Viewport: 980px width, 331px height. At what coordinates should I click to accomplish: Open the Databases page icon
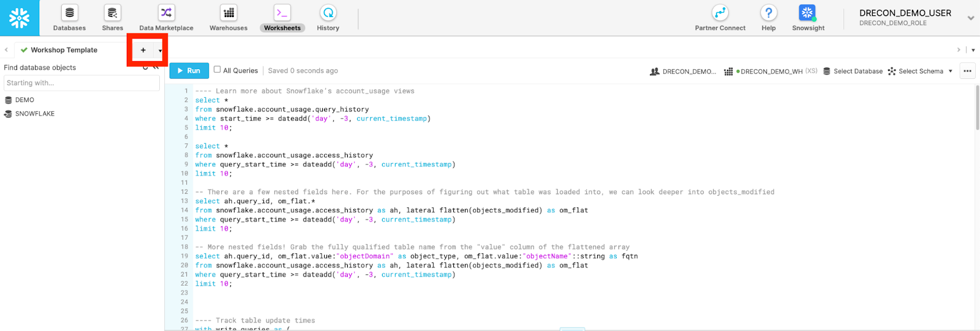click(69, 13)
